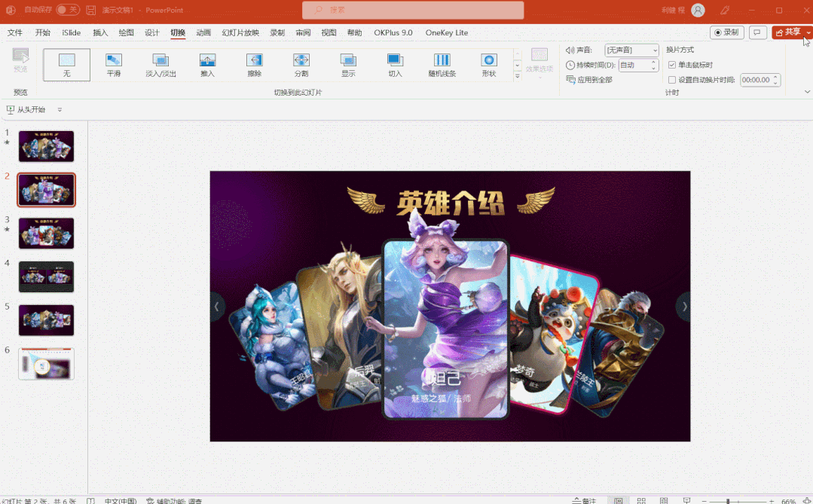
Task: Open the 文件 menu tab
Action: coord(15,32)
